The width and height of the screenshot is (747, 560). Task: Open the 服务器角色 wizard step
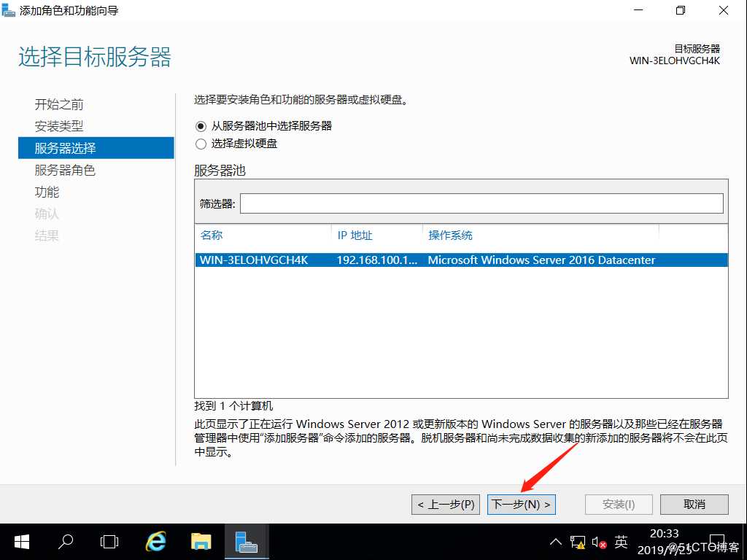point(65,170)
